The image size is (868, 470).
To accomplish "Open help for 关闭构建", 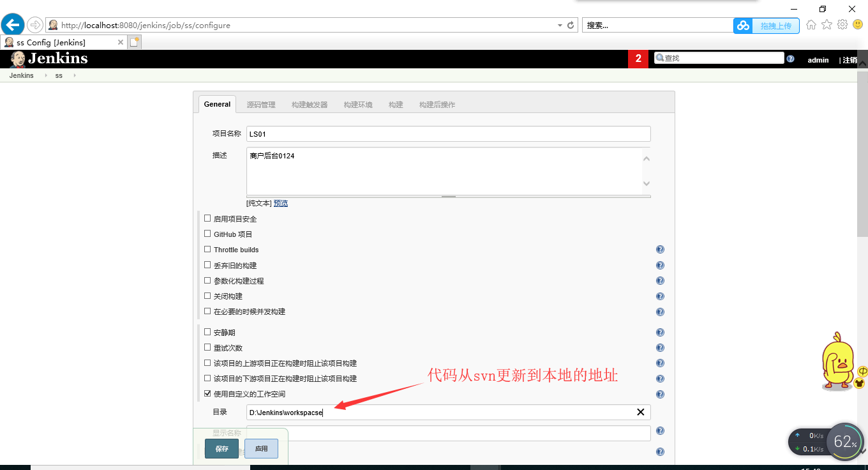I will [660, 296].
